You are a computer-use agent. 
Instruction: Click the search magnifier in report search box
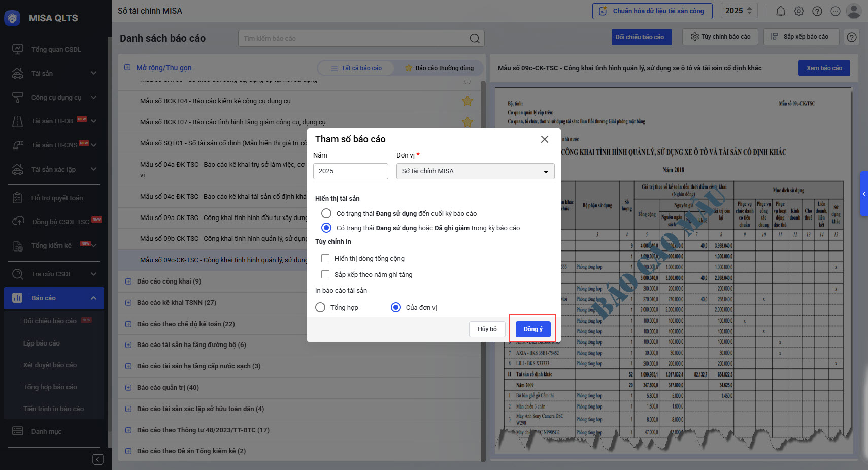click(475, 38)
